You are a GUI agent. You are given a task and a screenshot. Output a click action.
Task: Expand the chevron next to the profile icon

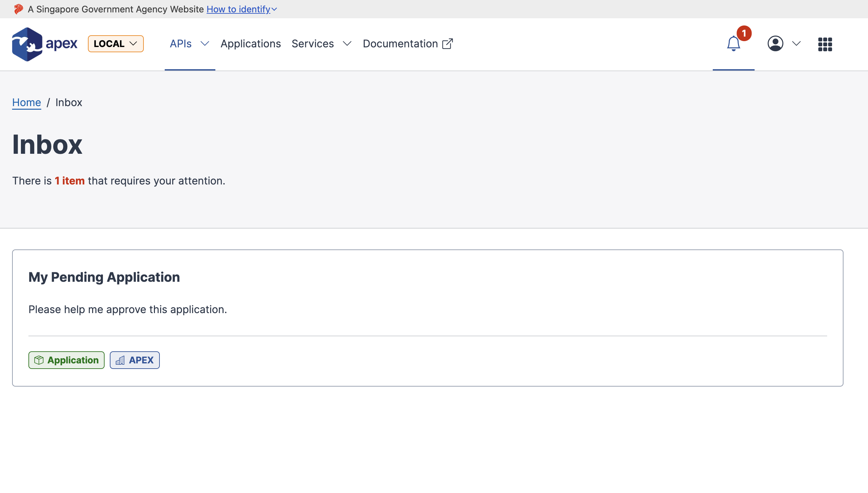point(796,43)
